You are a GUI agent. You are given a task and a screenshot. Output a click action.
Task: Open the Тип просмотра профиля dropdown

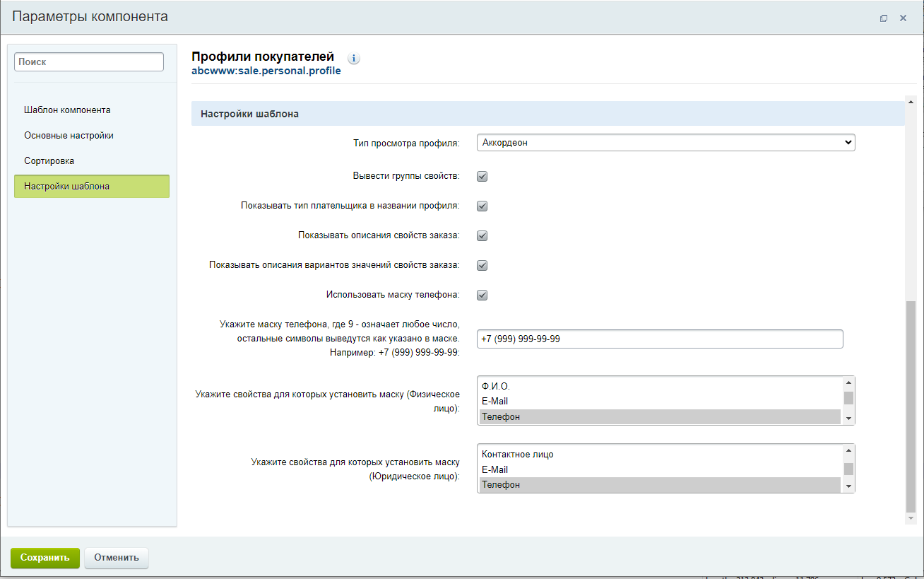665,143
